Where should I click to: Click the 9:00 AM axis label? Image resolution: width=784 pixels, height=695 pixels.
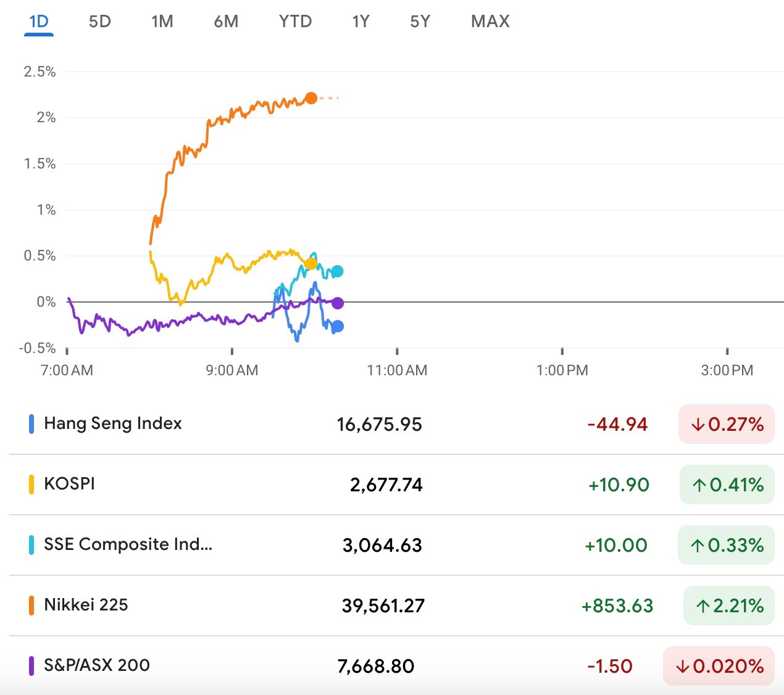(232, 370)
